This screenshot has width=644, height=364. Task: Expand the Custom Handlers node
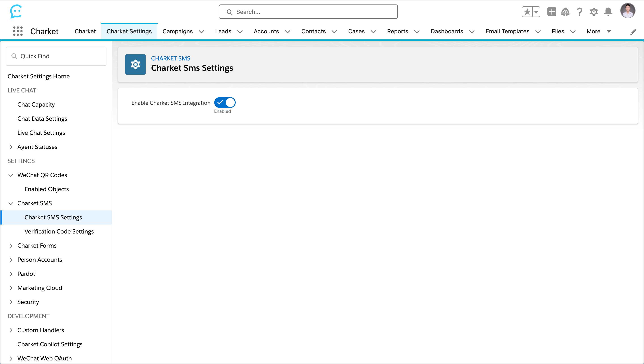point(11,330)
